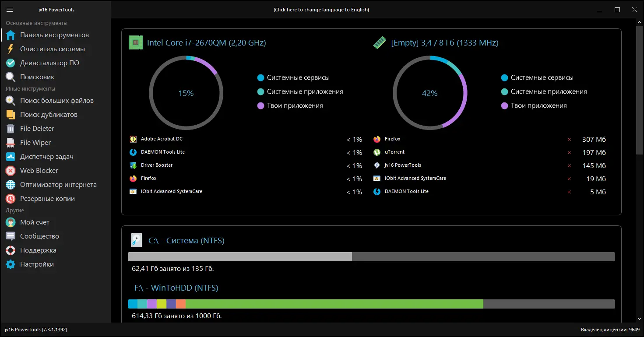
Task: Close DAEMON Tools Lite via red X in memory list
Action: coord(570,192)
